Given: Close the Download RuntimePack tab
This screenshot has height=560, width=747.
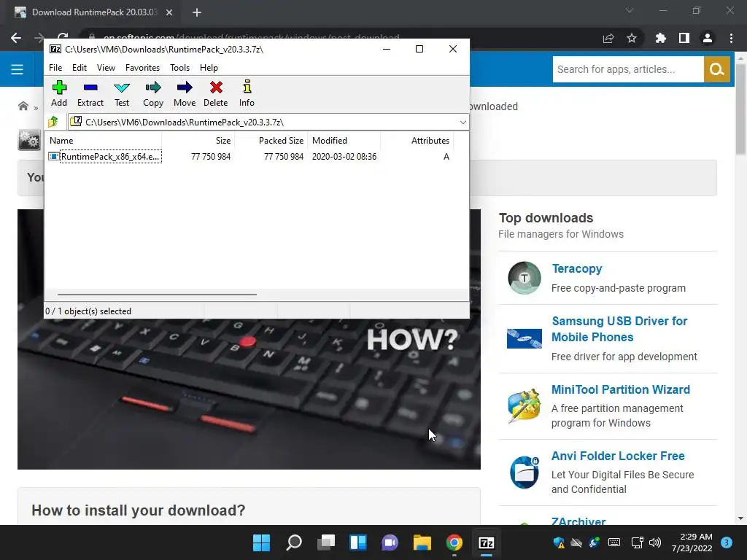Looking at the screenshot, I should pyautogui.click(x=169, y=12).
